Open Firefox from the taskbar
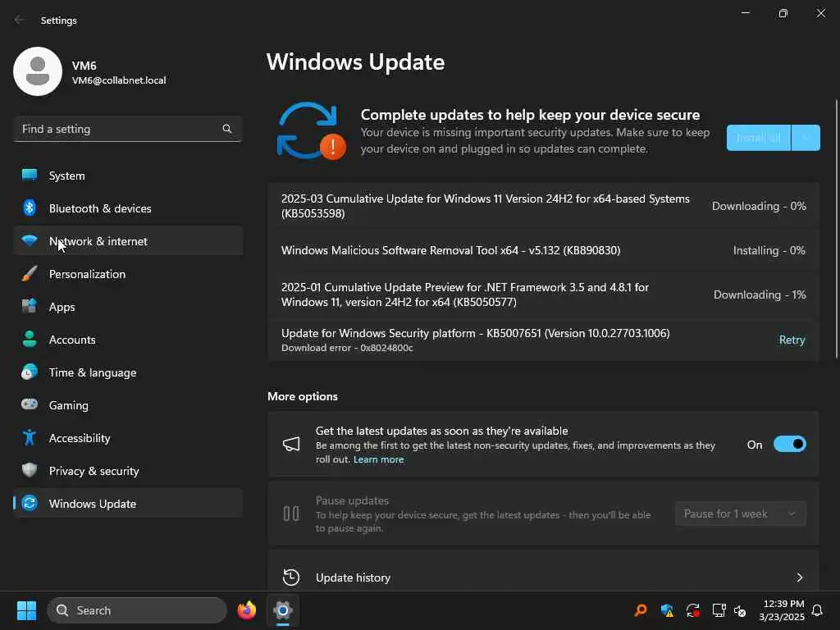The image size is (840, 630). [x=247, y=610]
